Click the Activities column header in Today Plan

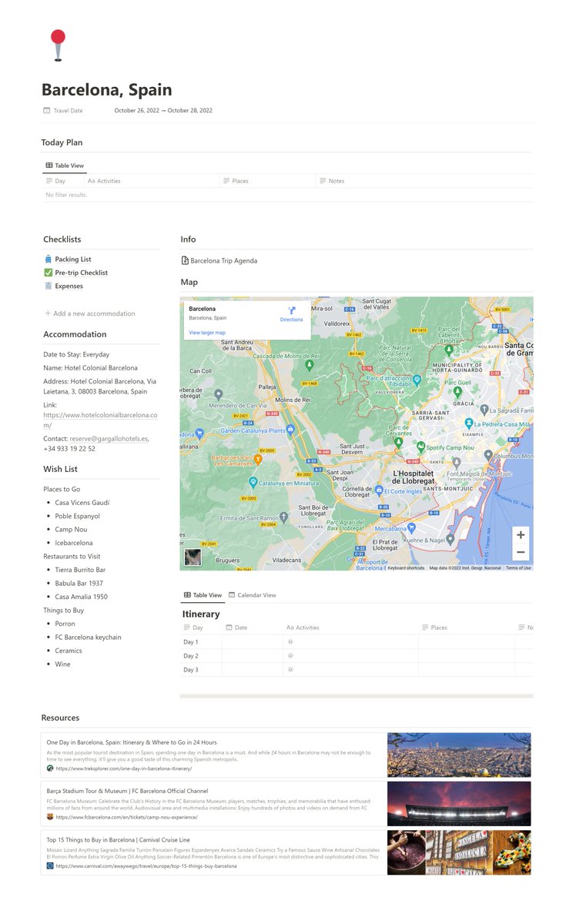152,181
